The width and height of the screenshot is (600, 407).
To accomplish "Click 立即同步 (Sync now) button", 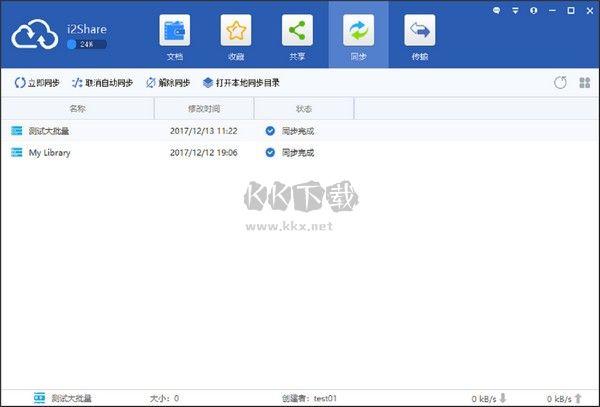I will [37, 83].
